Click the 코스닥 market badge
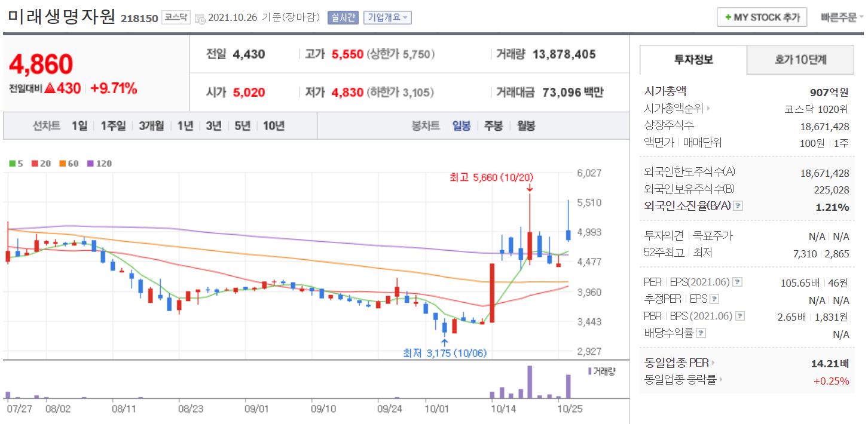Screen dimensions: 868x424 [176, 18]
